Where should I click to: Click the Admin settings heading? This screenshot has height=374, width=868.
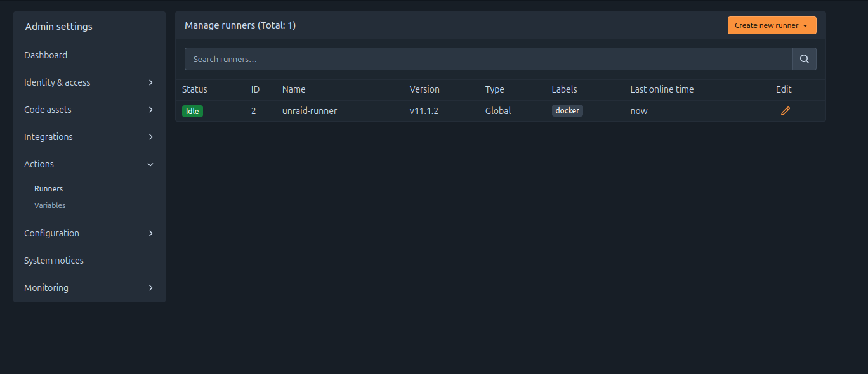[x=58, y=27]
